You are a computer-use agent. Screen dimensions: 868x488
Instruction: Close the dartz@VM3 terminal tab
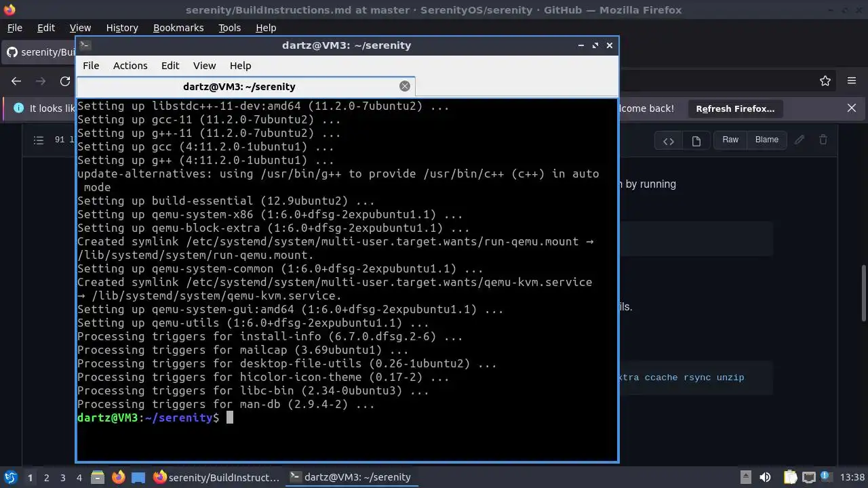(x=405, y=86)
